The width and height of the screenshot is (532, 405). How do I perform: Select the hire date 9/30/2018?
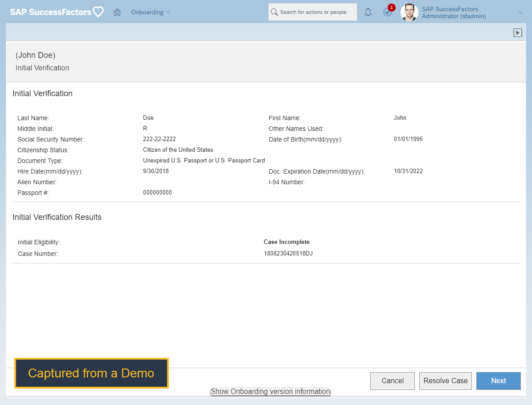click(156, 171)
